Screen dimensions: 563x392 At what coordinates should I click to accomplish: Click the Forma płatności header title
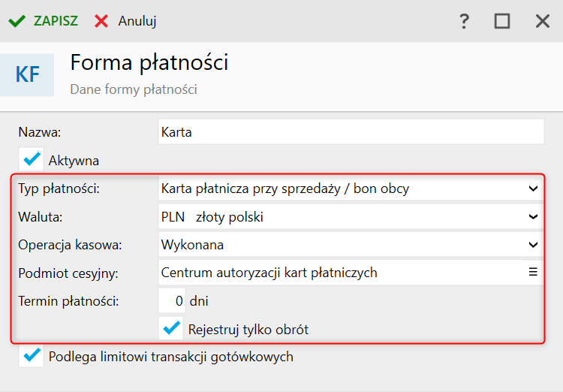[x=149, y=63]
